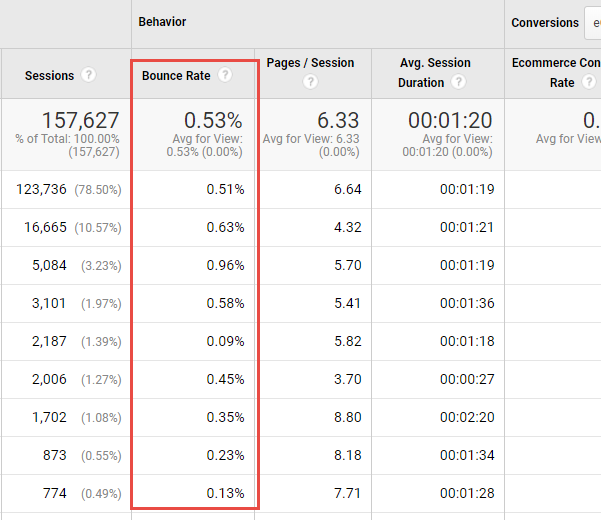Select the Behavior group heading
Image resolution: width=601 pixels, height=520 pixels.
(162, 22)
